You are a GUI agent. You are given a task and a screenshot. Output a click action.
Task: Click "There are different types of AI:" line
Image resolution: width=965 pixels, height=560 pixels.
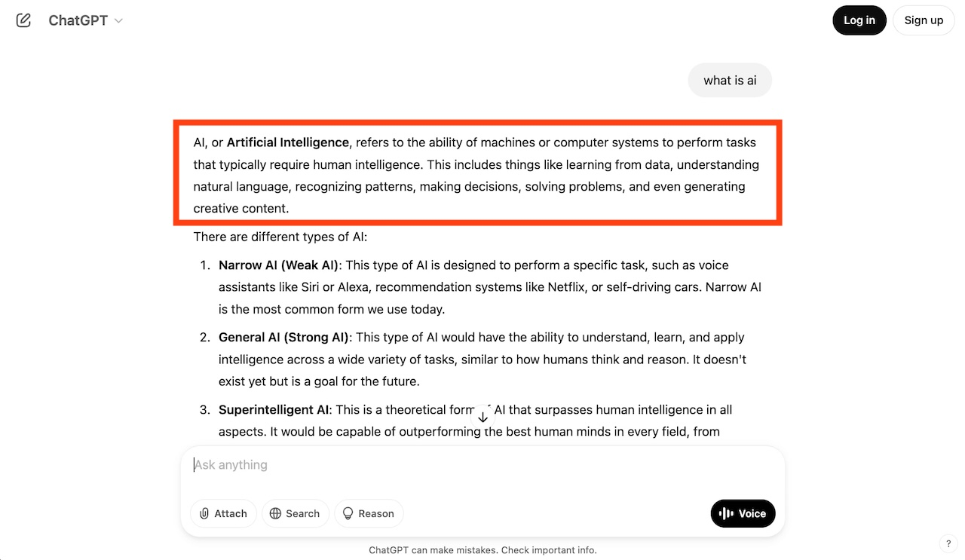[x=280, y=237]
